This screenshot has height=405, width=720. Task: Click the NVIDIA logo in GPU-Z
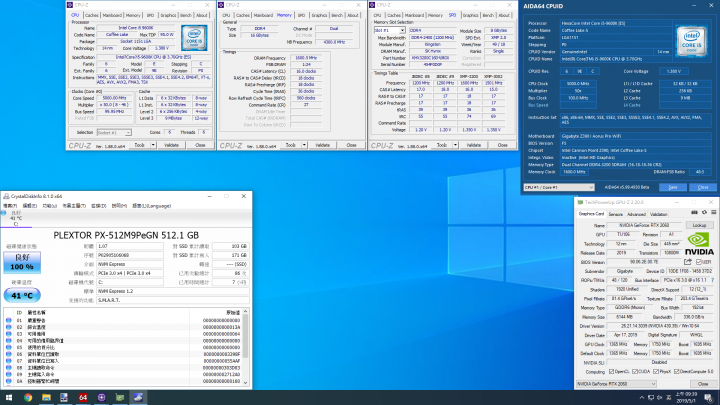click(699, 244)
